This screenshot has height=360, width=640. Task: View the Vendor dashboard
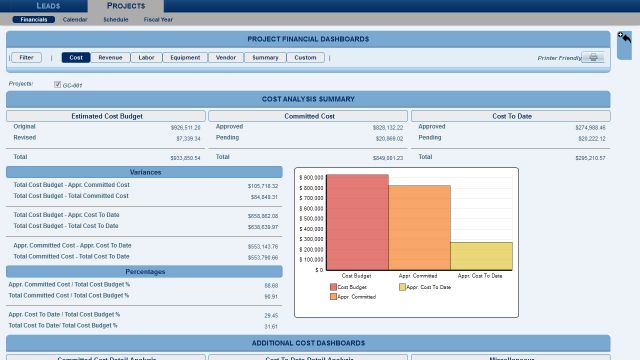[x=226, y=58]
